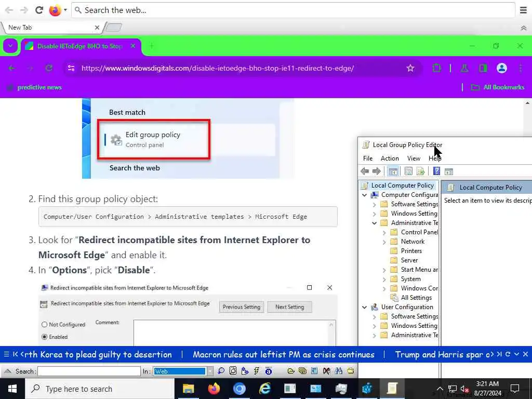This screenshot has height=399, width=532.
Task: Open the Extensions puzzle icon in purple toolbar
Action: 436,68
